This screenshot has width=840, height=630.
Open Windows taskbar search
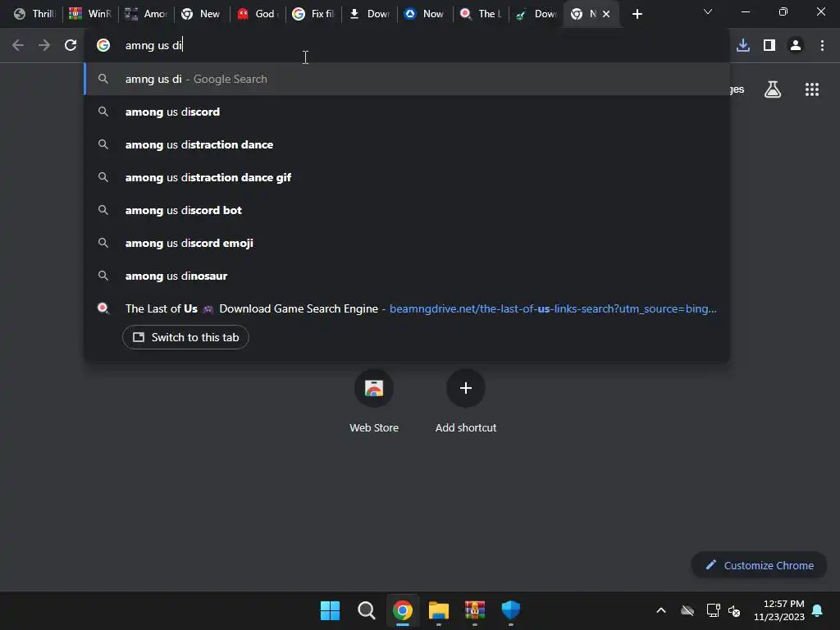[x=367, y=610]
